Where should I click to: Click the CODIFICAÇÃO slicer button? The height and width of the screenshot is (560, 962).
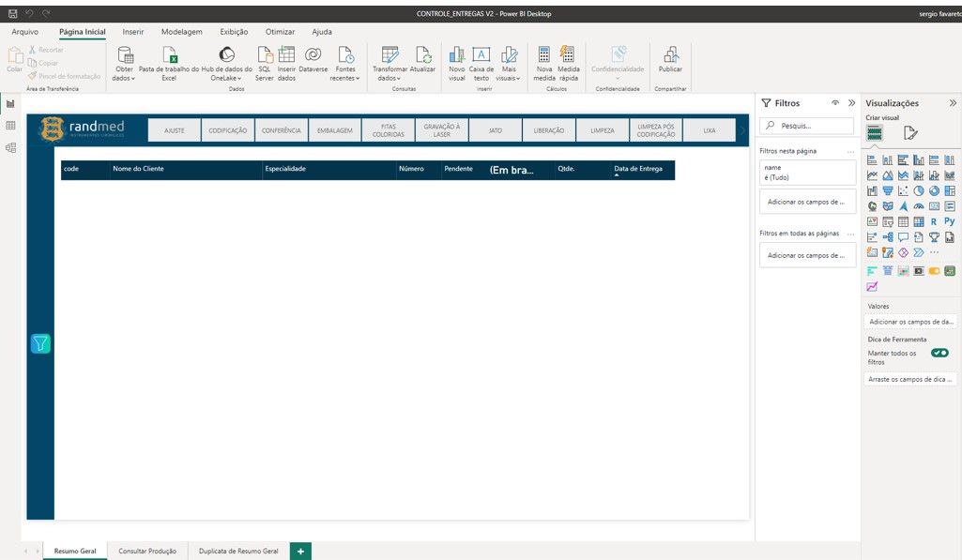tap(228, 130)
